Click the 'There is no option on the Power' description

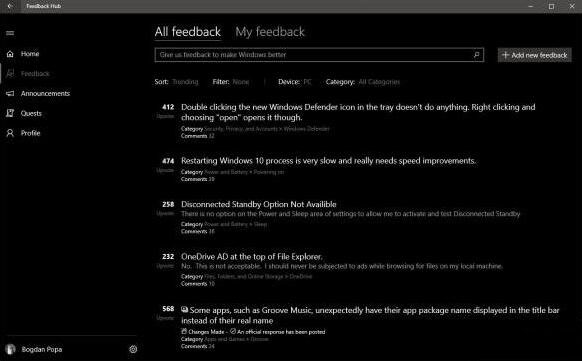(350, 214)
